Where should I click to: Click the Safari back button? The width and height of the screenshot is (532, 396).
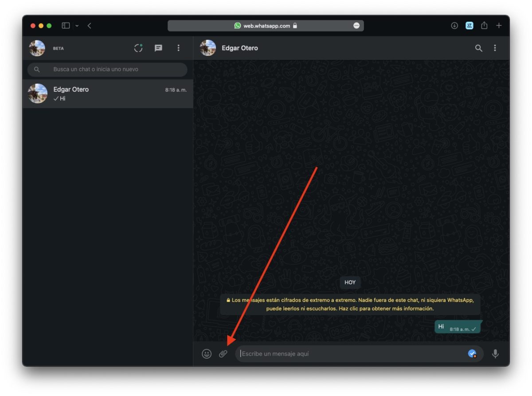click(x=90, y=26)
